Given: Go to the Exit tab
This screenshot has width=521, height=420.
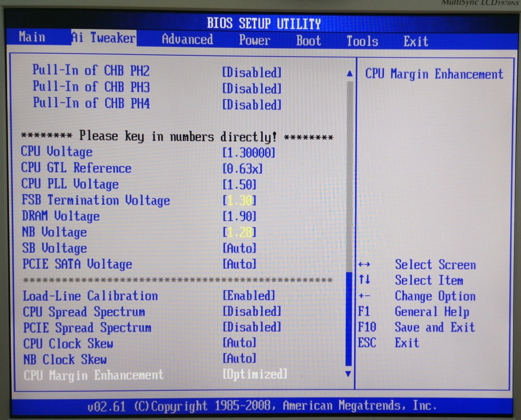Looking at the screenshot, I should pyautogui.click(x=416, y=41).
